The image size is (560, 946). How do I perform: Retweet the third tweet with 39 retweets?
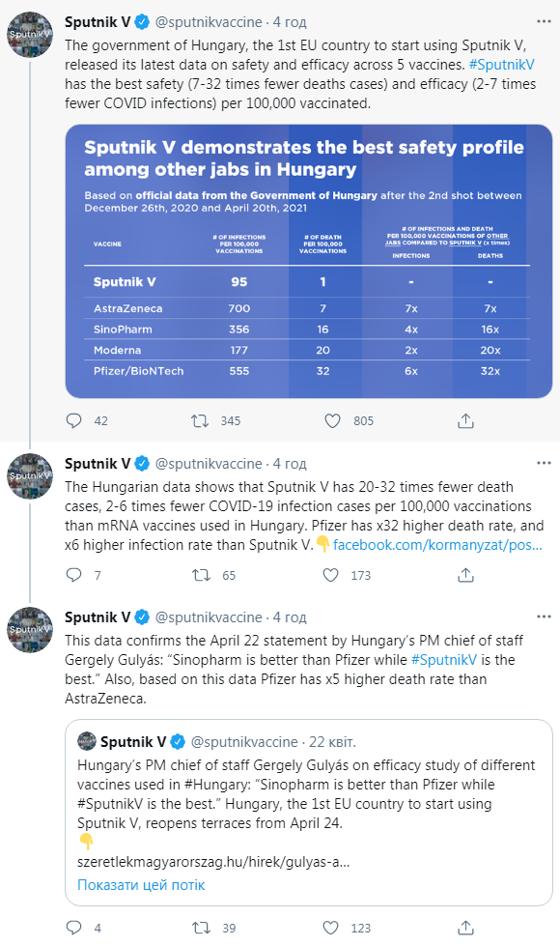[x=201, y=928]
